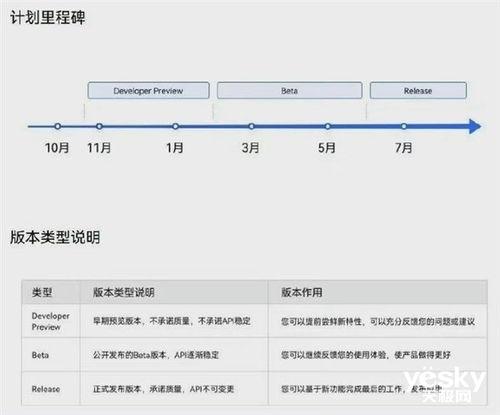Click the Release row type cell
The height and width of the screenshot is (415, 500).
[x=51, y=389]
